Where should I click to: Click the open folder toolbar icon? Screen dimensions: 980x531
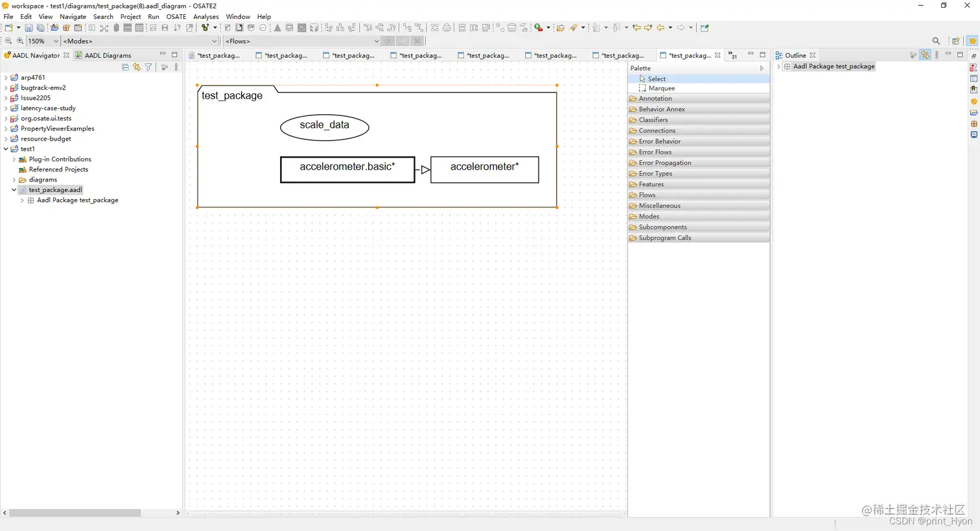(x=561, y=28)
